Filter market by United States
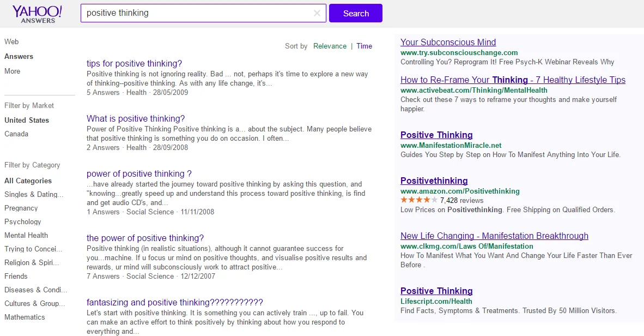Viewport: 644px width, 336px height. tap(27, 120)
